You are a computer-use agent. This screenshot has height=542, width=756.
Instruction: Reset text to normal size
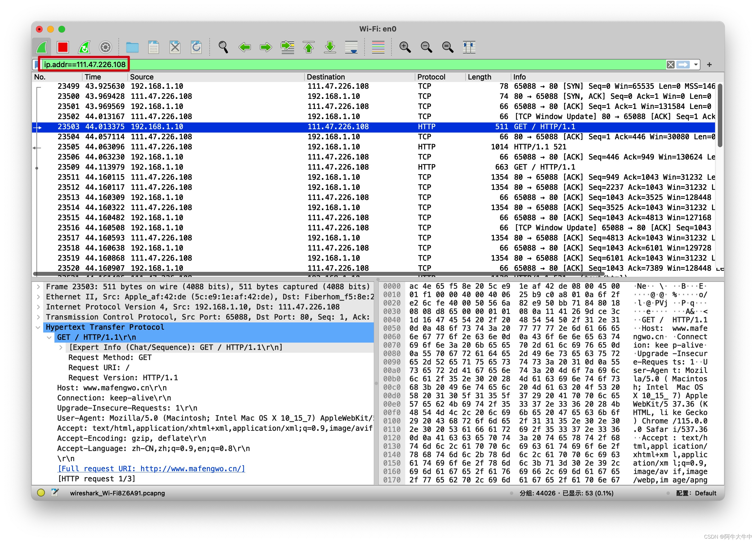click(448, 47)
